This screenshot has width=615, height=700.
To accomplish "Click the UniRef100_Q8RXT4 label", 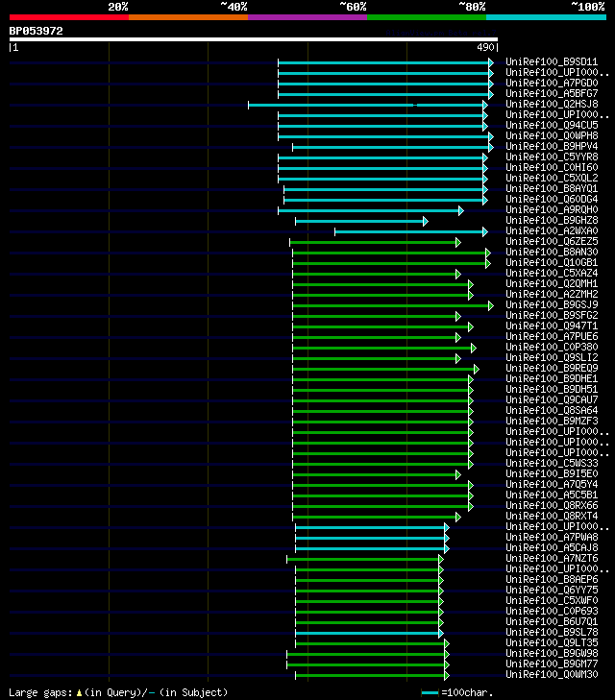I will tap(552, 516).
